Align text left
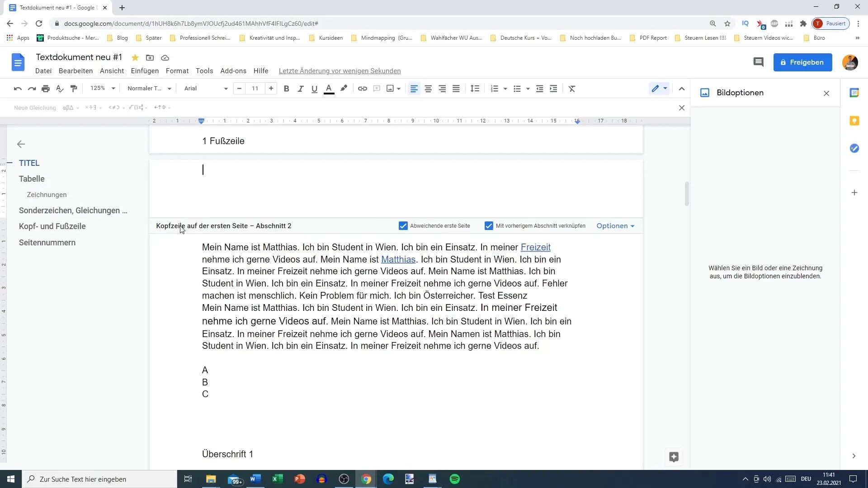 [414, 89]
